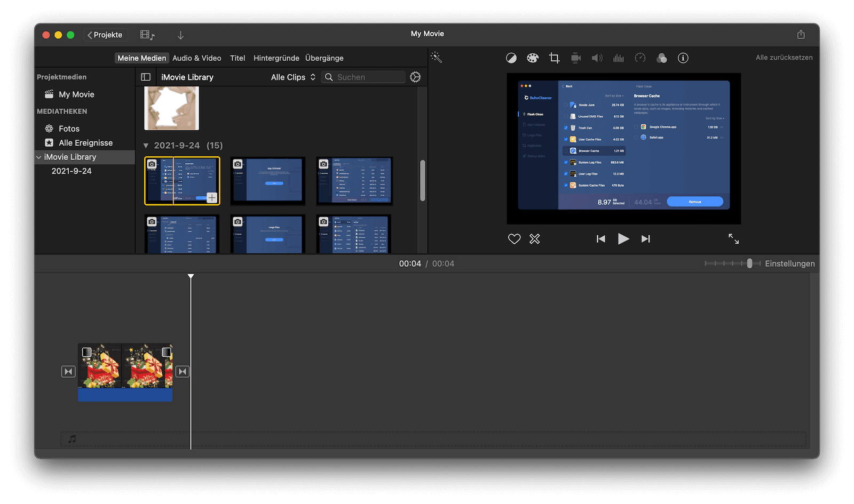
Task: Go back to Projekte
Action: coord(105,34)
